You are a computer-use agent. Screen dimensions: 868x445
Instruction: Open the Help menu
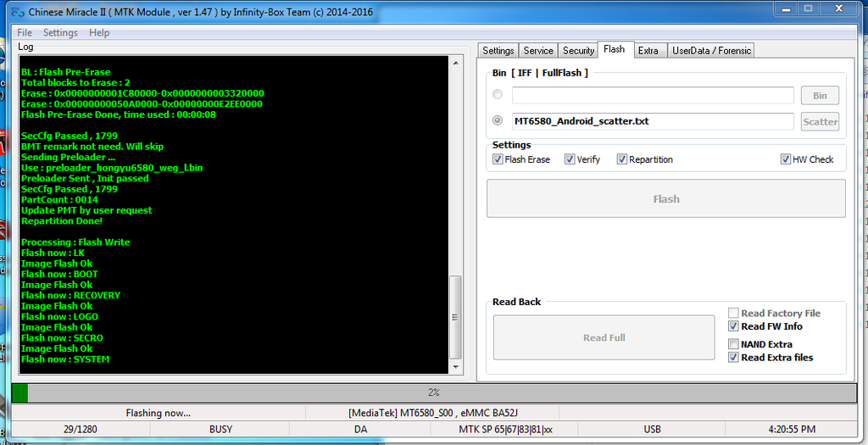99,32
